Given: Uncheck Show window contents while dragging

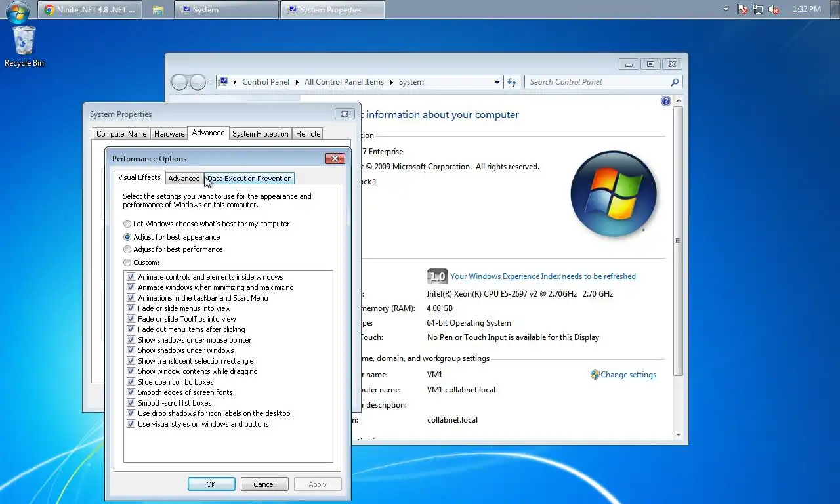Looking at the screenshot, I should (131, 371).
